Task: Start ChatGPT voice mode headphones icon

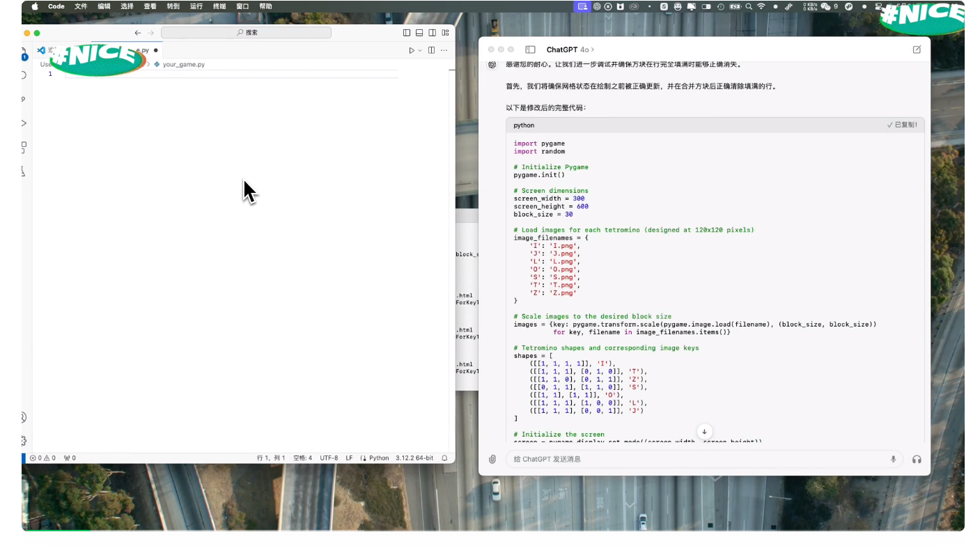Action: 917,459
